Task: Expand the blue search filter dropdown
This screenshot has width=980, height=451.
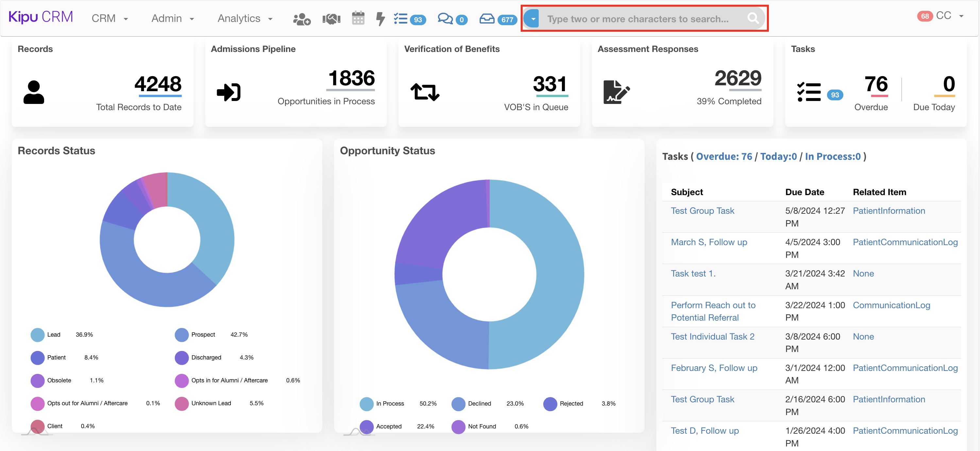Action: [x=532, y=19]
